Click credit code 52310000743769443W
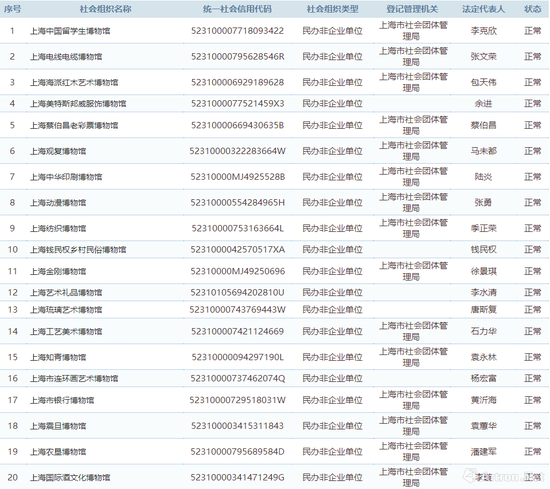 (x=237, y=310)
